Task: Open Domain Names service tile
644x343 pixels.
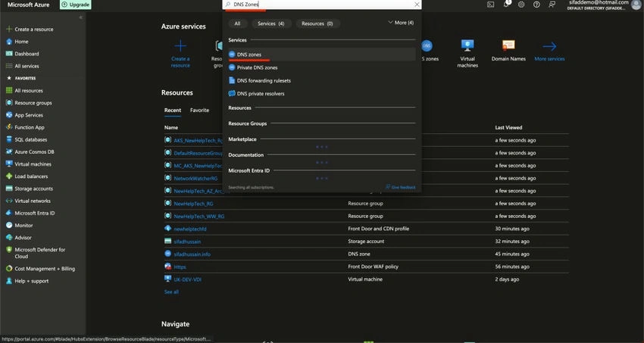Action: click(508, 51)
